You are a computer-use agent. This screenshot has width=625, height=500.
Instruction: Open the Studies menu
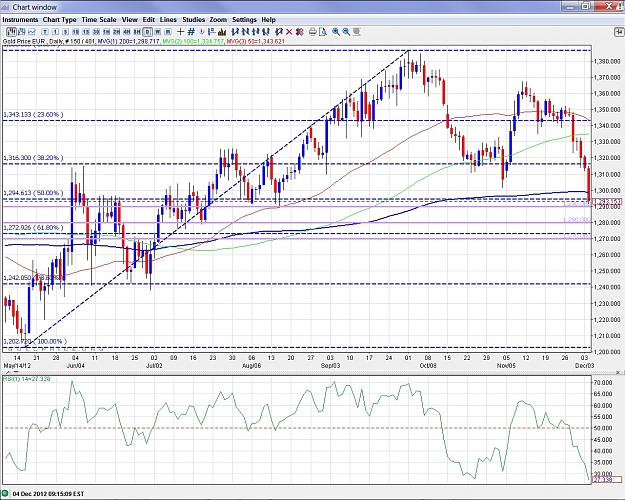[194, 20]
